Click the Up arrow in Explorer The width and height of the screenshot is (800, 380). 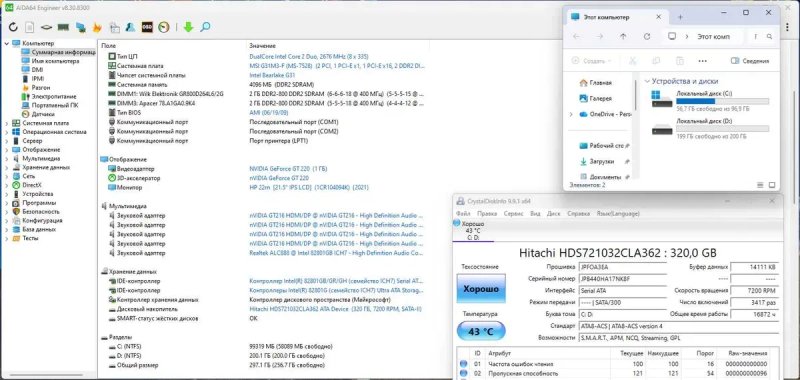(623, 37)
